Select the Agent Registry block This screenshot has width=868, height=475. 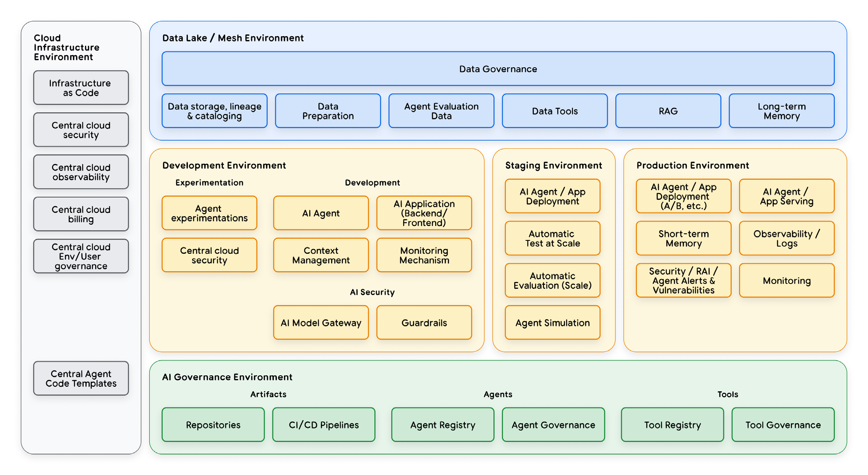(442, 425)
